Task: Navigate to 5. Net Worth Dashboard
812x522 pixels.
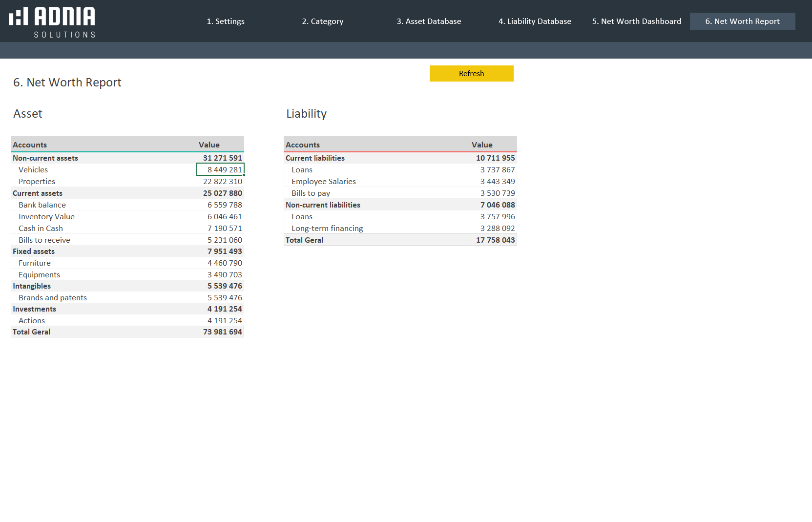Action: [636, 21]
